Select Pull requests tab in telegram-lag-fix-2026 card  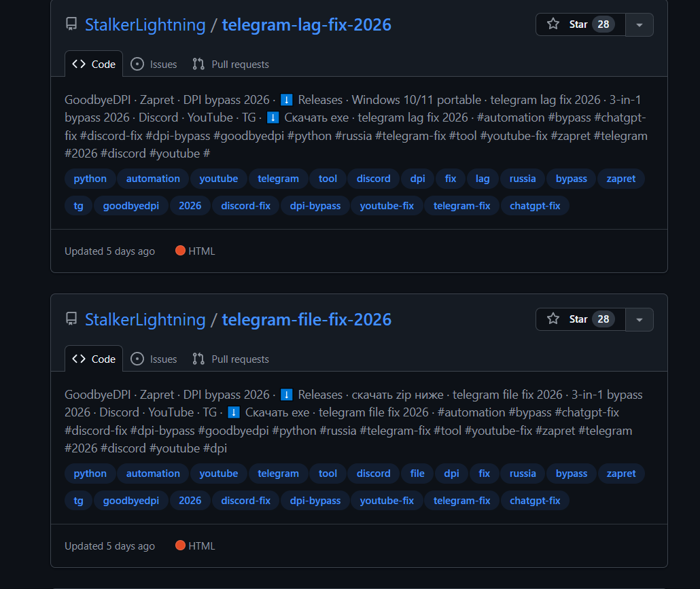(230, 65)
